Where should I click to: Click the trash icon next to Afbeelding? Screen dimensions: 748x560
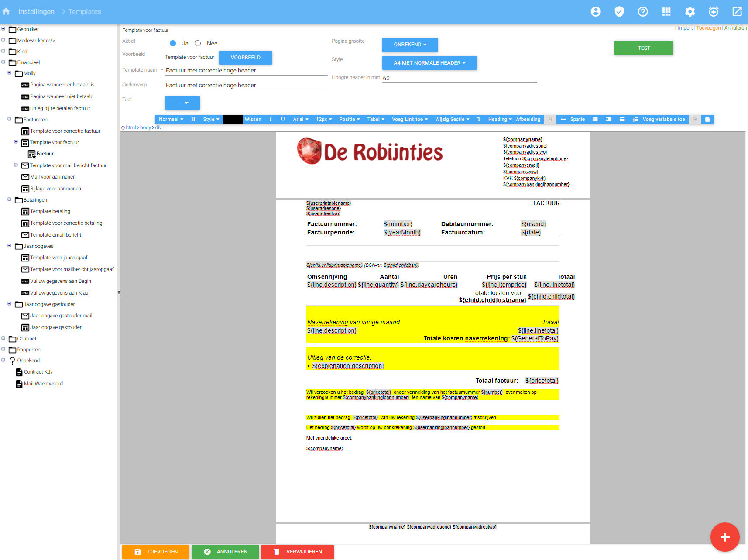[x=549, y=119]
